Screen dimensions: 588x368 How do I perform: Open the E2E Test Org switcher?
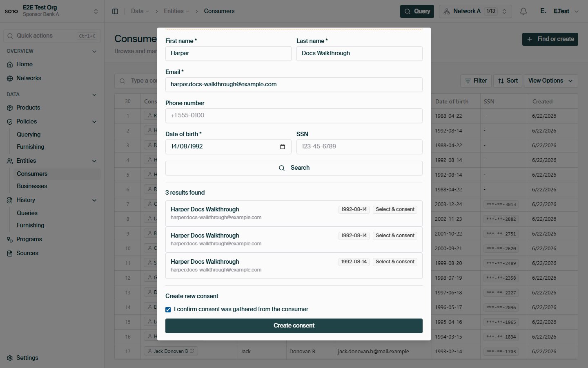pyautogui.click(x=51, y=11)
